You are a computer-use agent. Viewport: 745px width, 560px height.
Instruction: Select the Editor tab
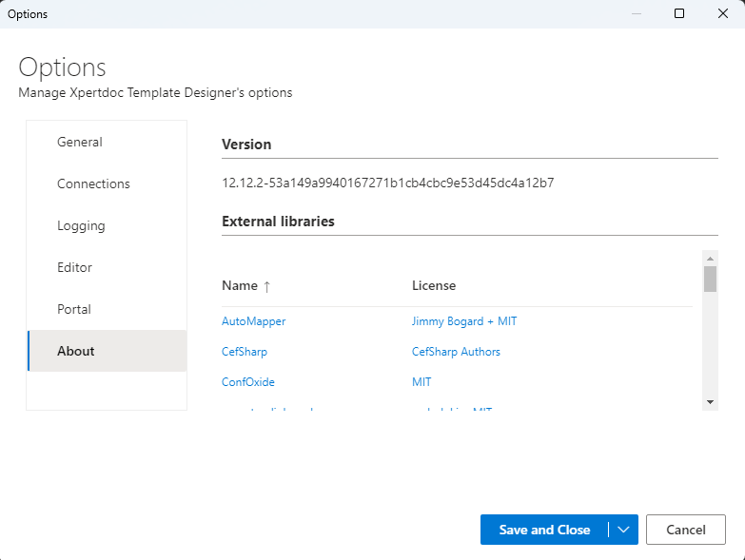(107, 267)
